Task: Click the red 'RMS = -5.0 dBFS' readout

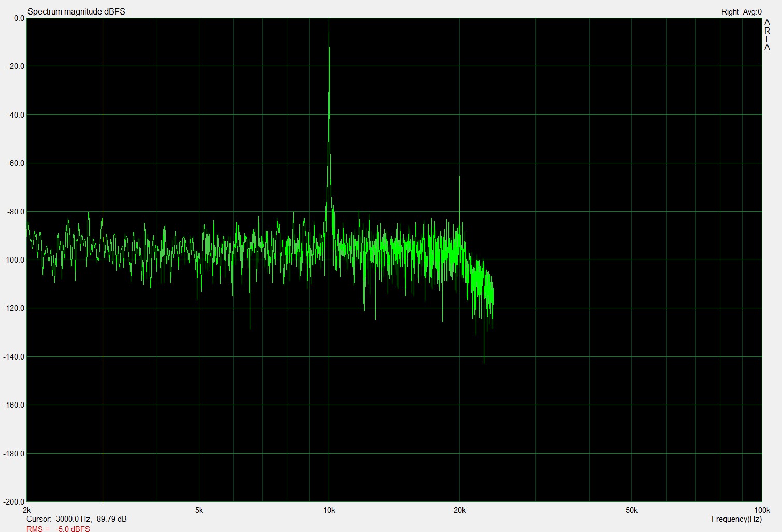Action: [x=58, y=529]
